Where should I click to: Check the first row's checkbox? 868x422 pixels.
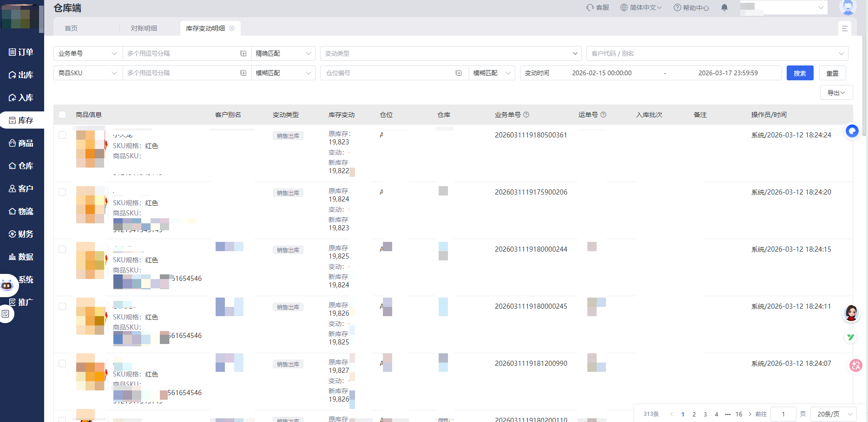[62, 135]
